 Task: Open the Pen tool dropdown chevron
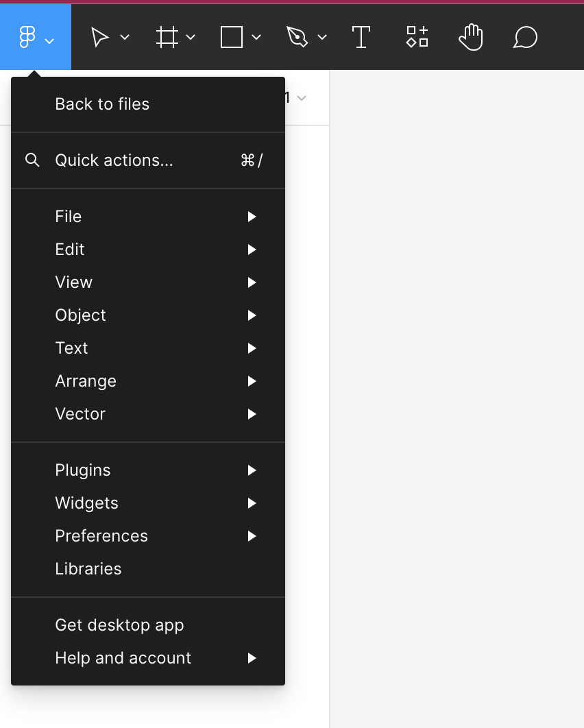point(322,37)
